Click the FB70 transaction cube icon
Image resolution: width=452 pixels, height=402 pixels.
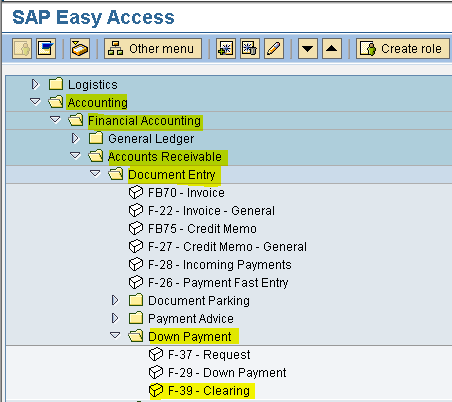136,193
